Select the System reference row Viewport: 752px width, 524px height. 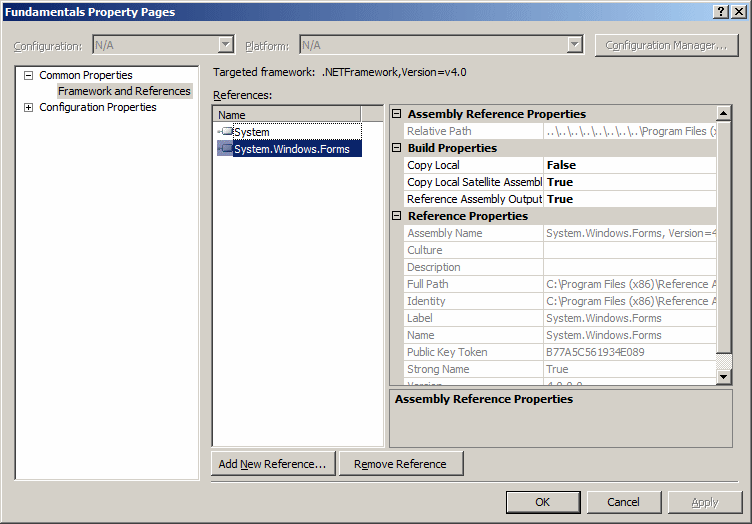(290, 131)
